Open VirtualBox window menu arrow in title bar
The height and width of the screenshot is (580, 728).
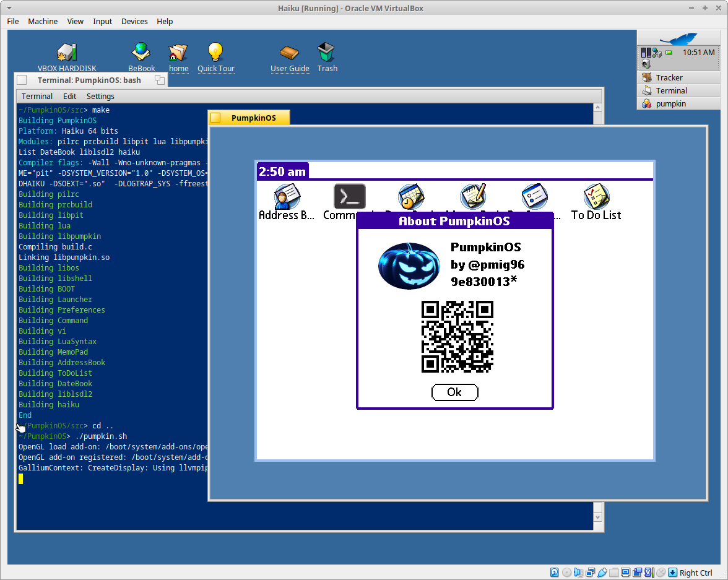(9, 9)
